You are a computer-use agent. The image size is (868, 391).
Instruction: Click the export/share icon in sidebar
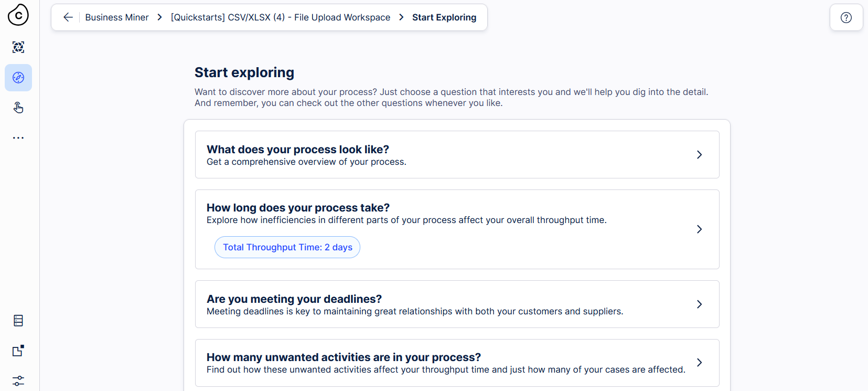[x=18, y=351]
